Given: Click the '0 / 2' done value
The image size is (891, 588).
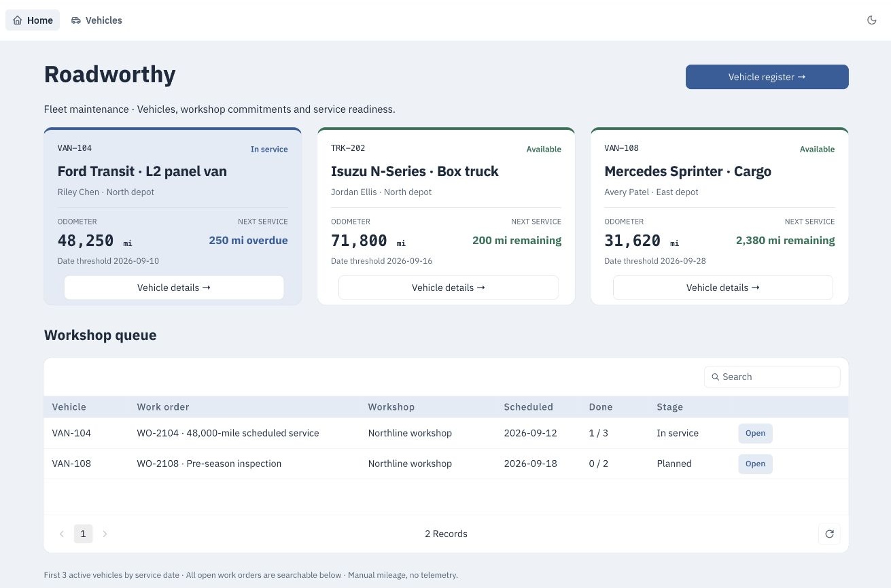Looking at the screenshot, I should (598, 464).
